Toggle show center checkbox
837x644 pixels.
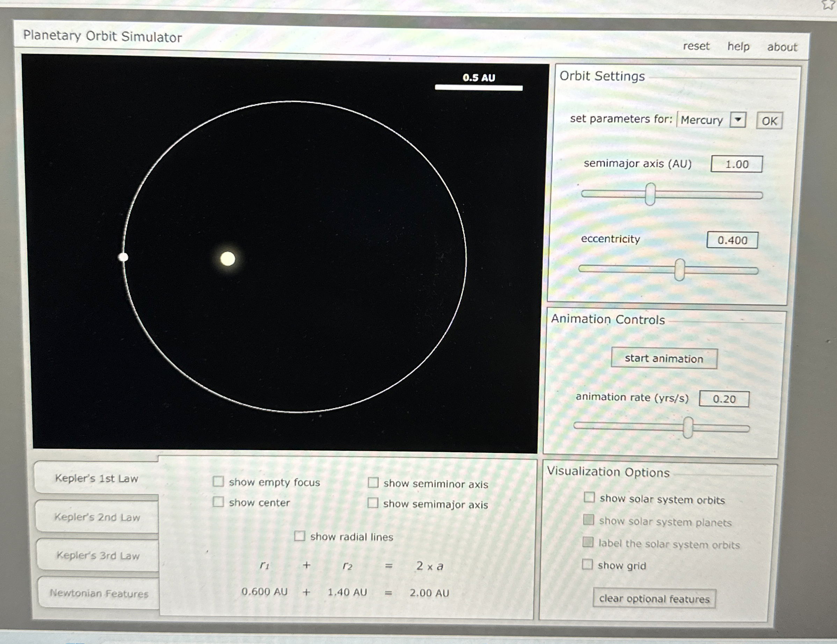click(218, 502)
